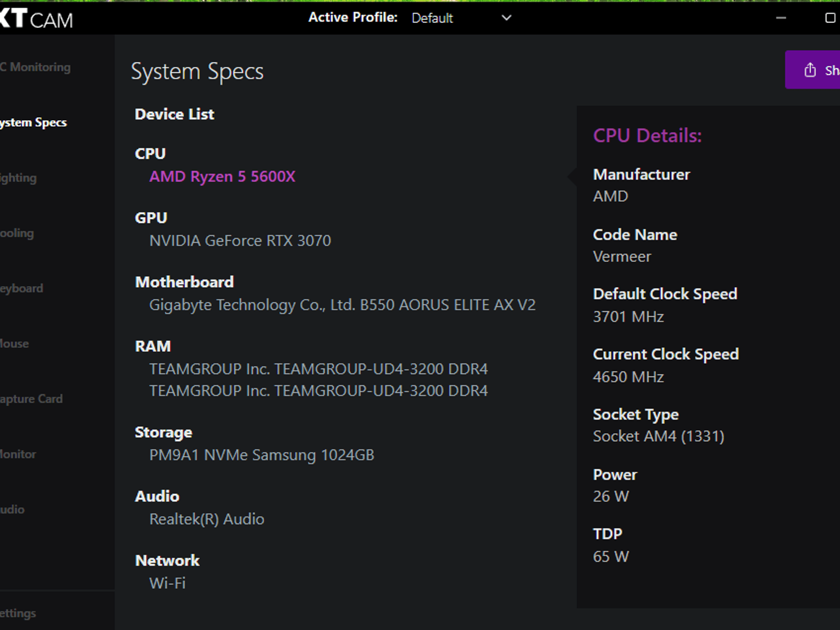This screenshot has width=840, height=630.
Task: Open the Active Profile dropdown
Action: click(x=461, y=18)
